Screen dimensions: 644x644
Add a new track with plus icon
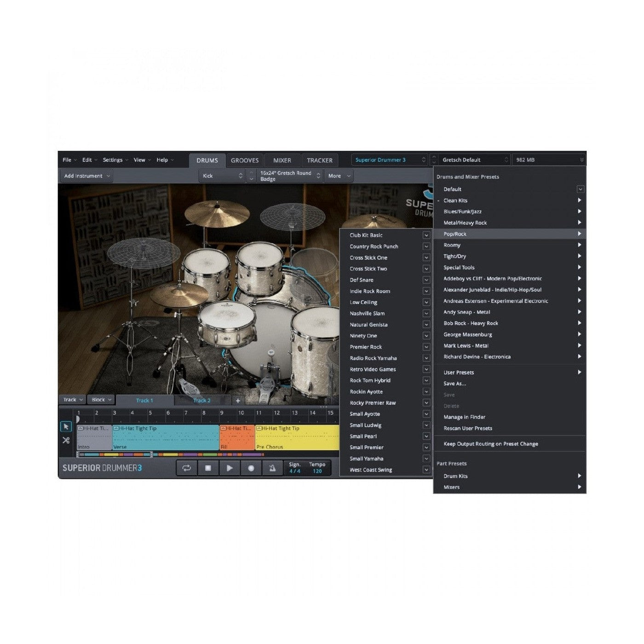(238, 401)
